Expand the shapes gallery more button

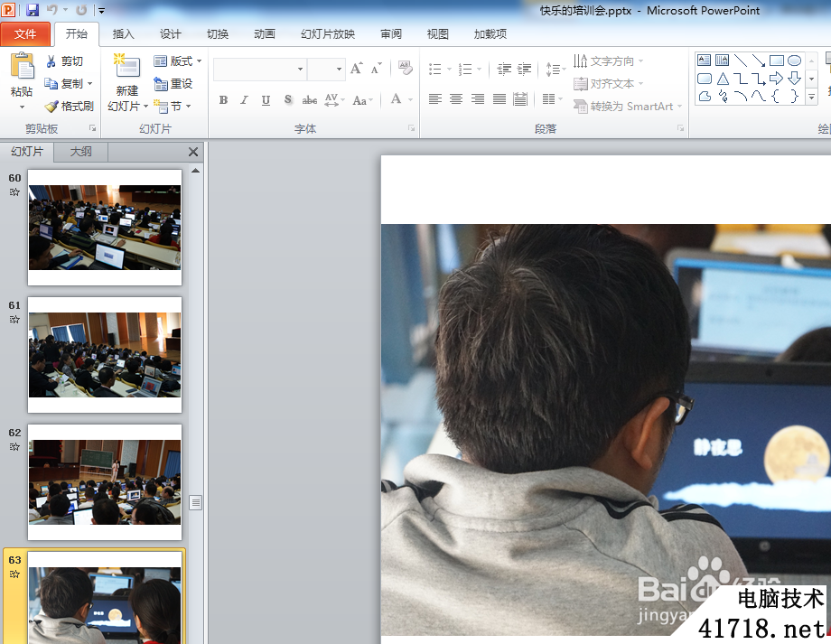click(x=811, y=98)
